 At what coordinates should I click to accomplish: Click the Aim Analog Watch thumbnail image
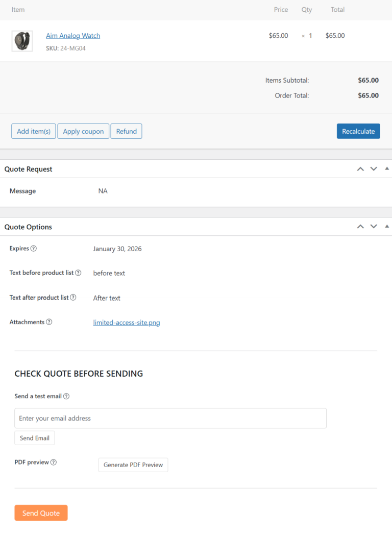coord(22,41)
